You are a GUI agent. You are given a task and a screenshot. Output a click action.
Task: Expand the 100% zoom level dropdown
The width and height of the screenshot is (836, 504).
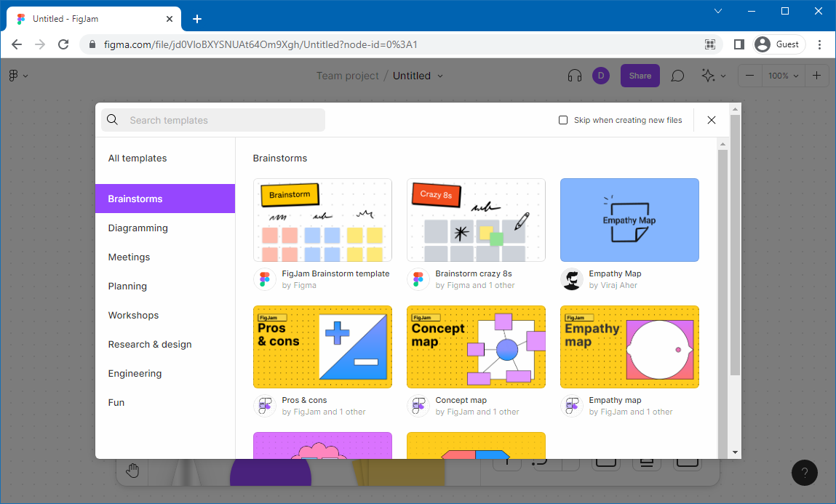(784, 76)
